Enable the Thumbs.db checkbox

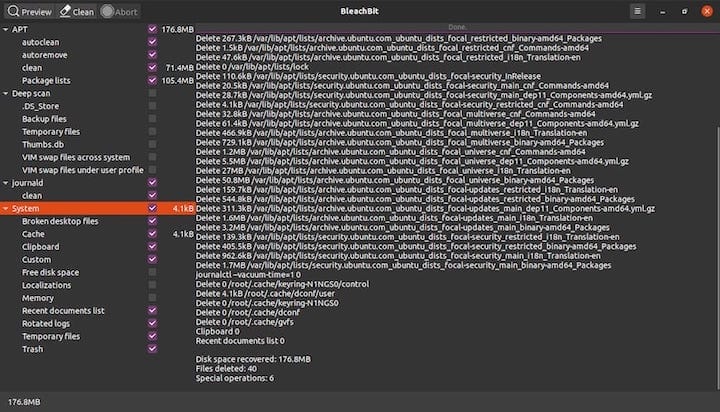pyautogui.click(x=152, y=144)
